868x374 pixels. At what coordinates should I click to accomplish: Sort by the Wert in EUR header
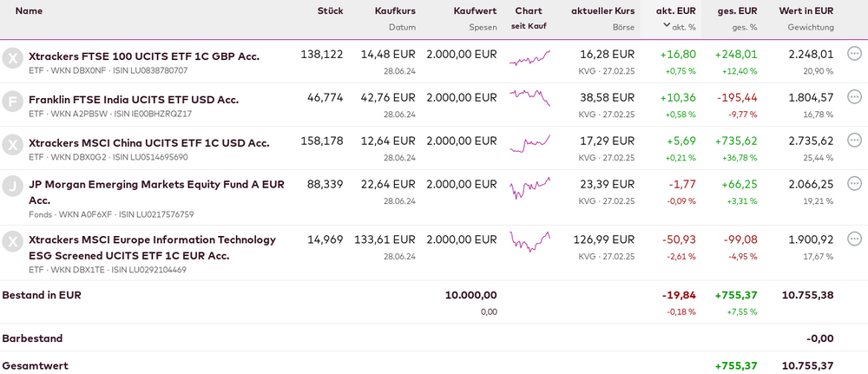(806, 10)
